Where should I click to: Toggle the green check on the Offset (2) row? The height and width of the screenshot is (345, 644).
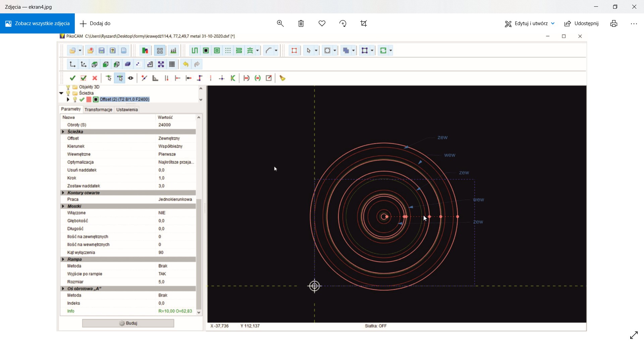pyautogui.click(x=82, y=100)
